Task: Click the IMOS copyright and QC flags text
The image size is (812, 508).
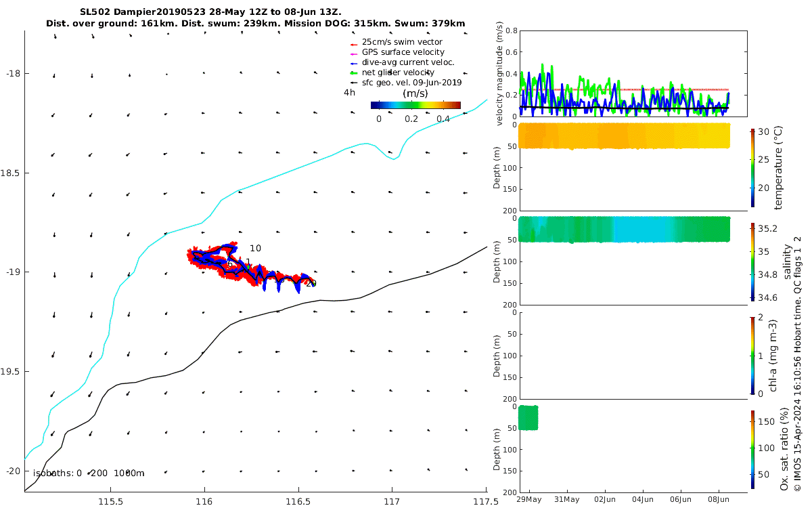Action: tap(798, 364)
